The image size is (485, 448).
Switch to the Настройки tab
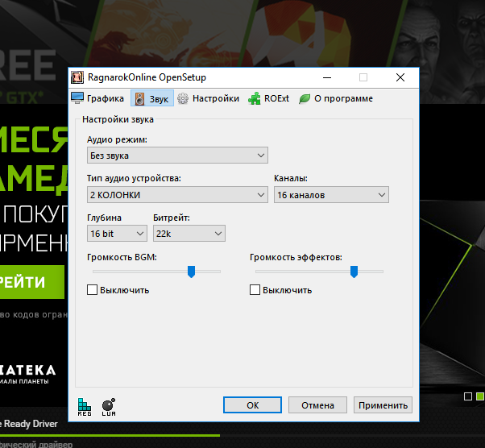click(x=208, y=98)
